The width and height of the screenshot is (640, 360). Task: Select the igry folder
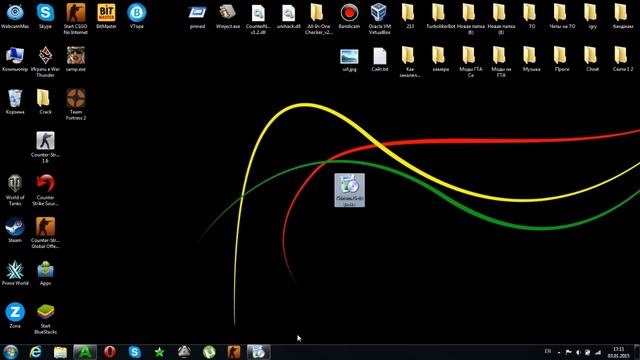tap(592, 16)
